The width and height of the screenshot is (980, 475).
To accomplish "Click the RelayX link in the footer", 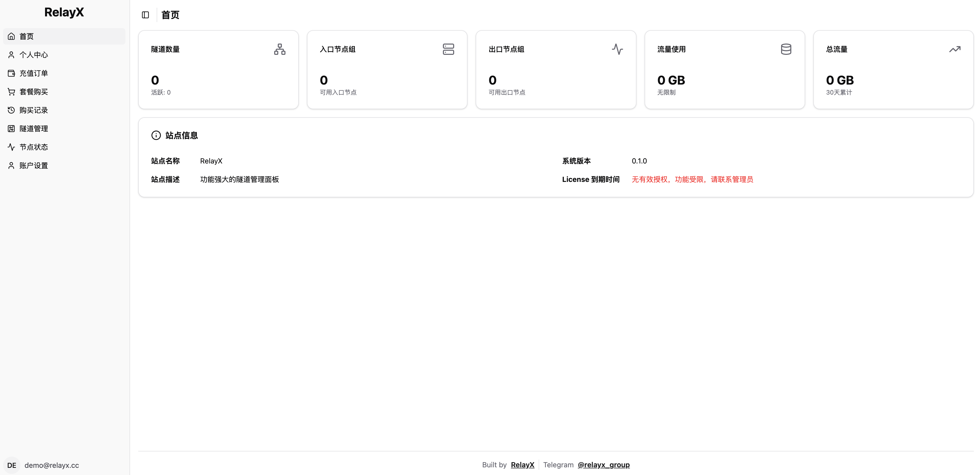I will (522, 465).
